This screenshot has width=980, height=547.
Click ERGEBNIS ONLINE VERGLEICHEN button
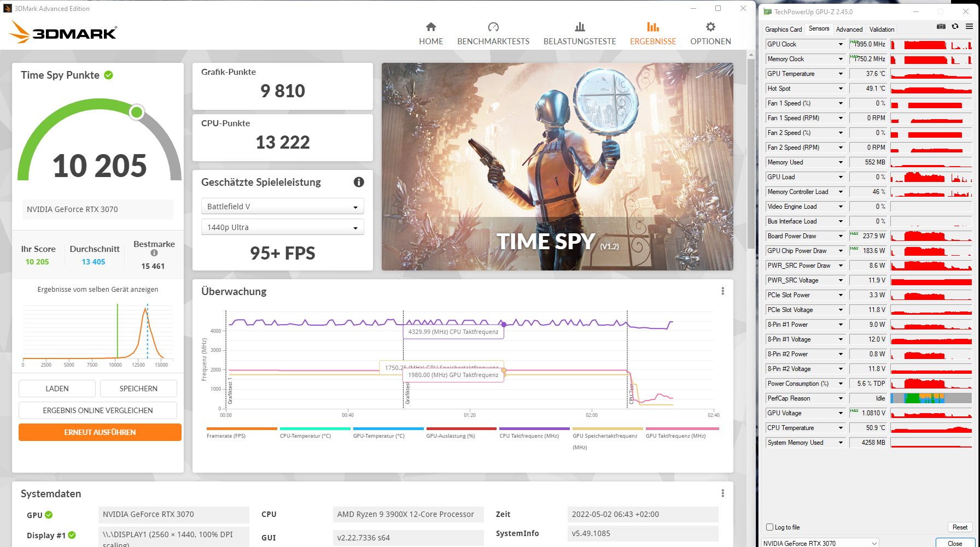pyautogui.click(x=98, y=410)
